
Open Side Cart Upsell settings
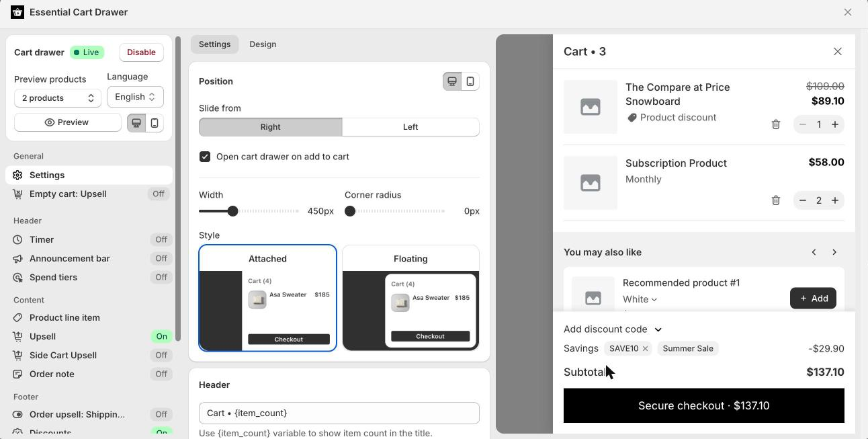point(89,355)
